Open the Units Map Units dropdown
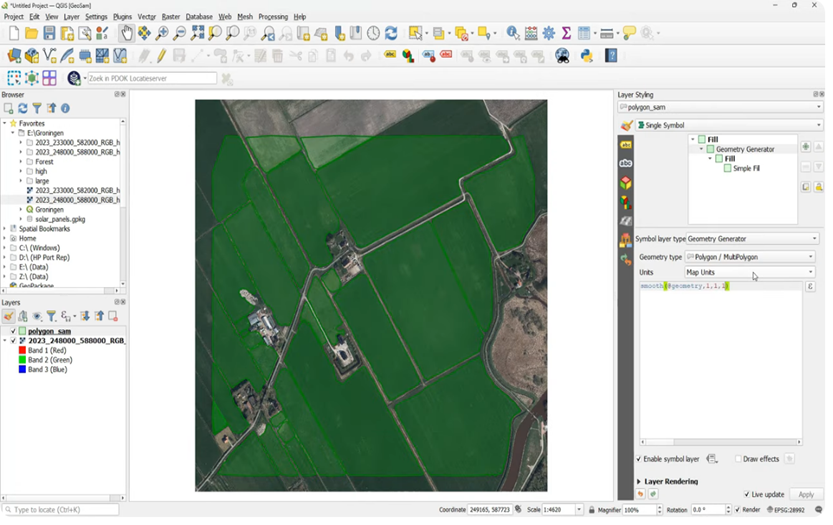 point(750,273)
